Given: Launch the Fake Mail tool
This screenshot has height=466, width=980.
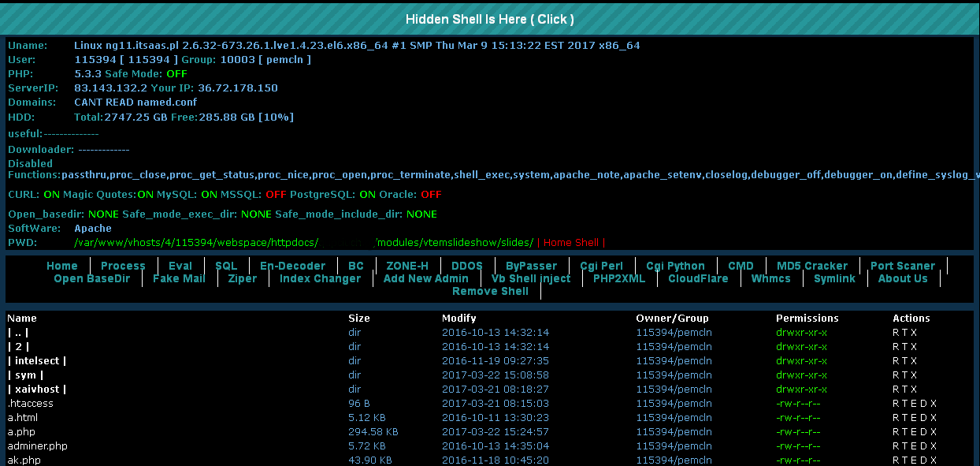Looking at the screenshot, I should click(x=177, y=278).
